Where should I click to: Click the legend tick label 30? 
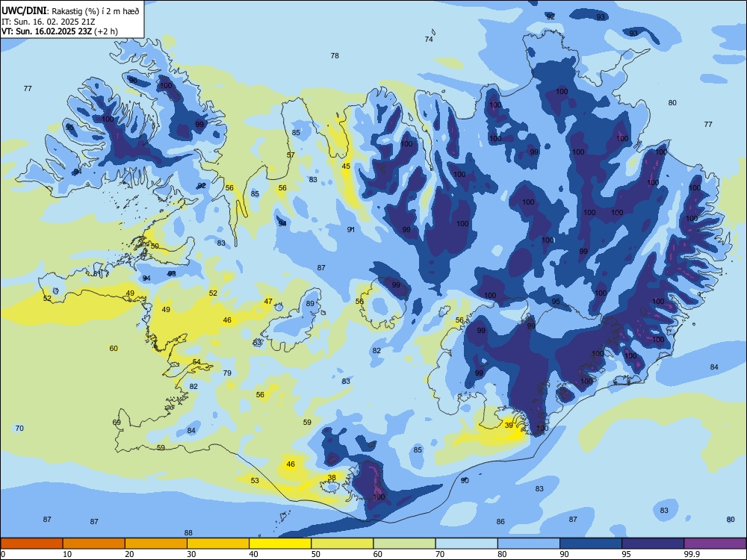[191, 554]
